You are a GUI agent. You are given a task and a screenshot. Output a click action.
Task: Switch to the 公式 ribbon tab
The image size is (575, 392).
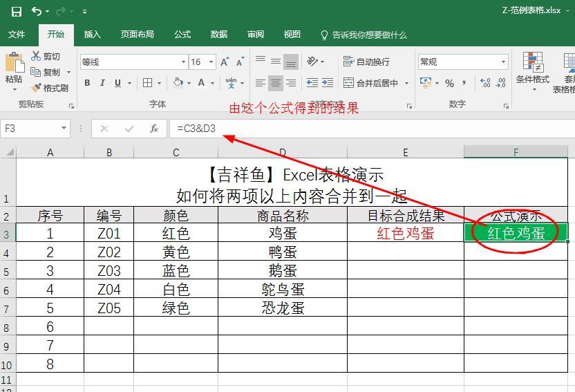pyautogui.click(x=182, y=35)
